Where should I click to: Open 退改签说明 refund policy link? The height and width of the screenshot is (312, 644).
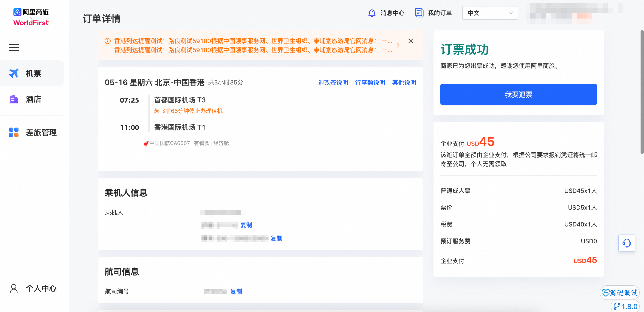pyautogui.click(x=333, y=83)
